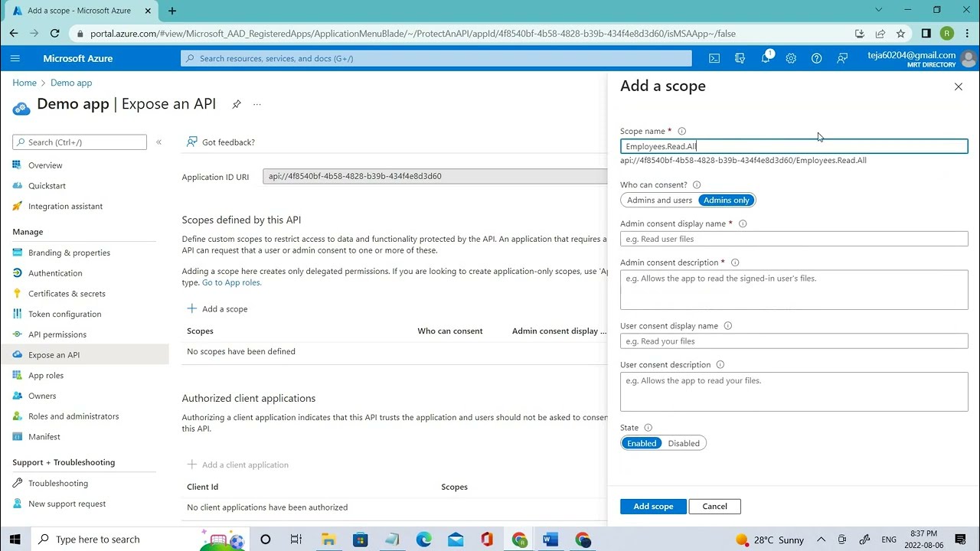This screenshot has height=551, width=980.
Task: Click the User consent description box
Action: pyautogui.click(x=794, y=392)
